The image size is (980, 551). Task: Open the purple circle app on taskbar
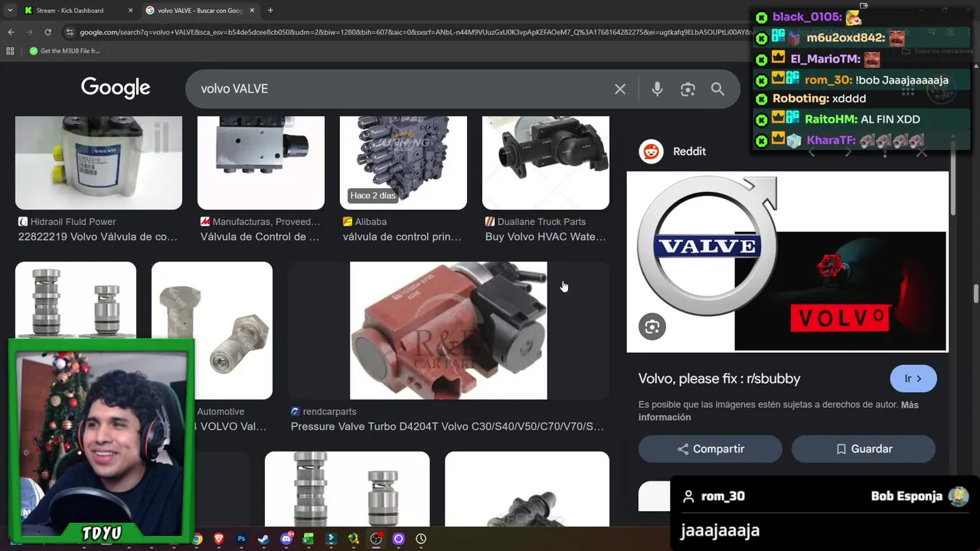pos(398,539)
